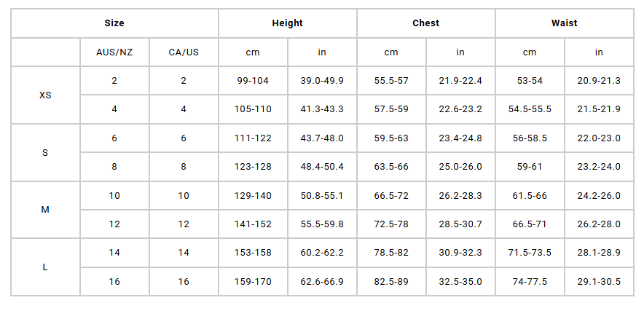644x311 pixels.
Task: Select waist cell 74-77.5 cm
Action: point(530,282)
